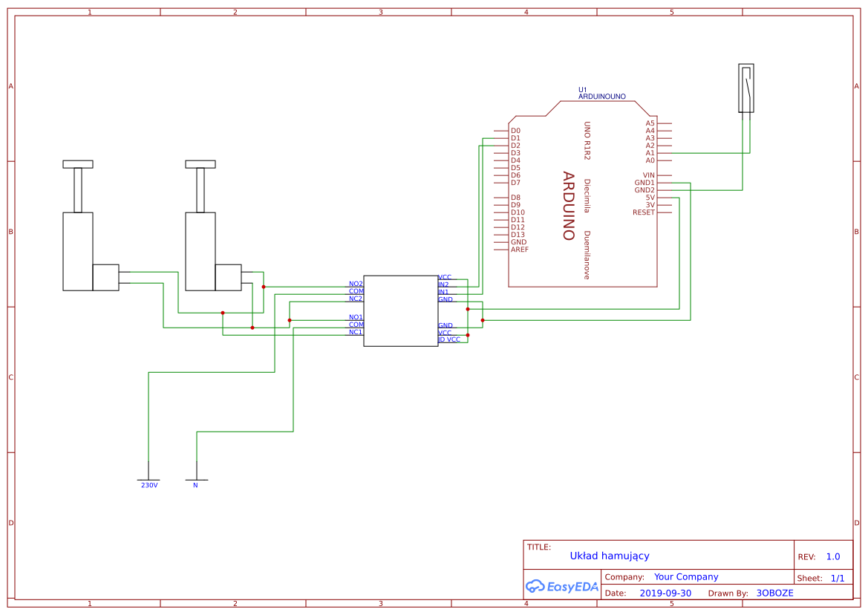The width and height of the screenshot is (868, 615).
Task: Click the title text Układ hamujący
Action: click(x=610, y=556)
